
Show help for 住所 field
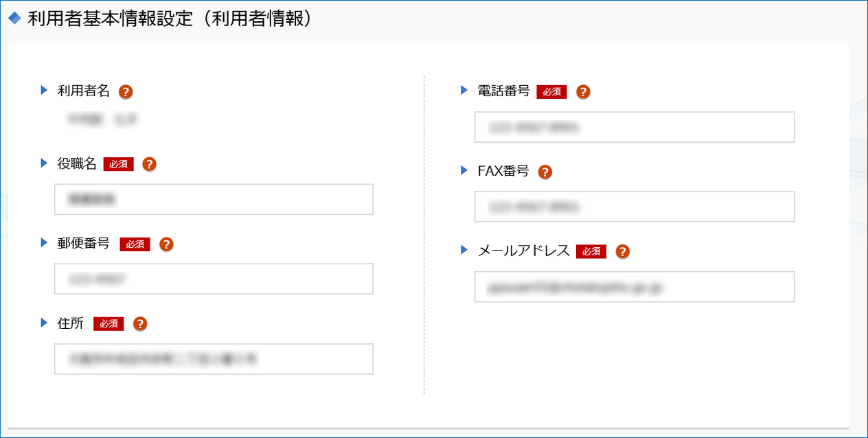[140, 323]
